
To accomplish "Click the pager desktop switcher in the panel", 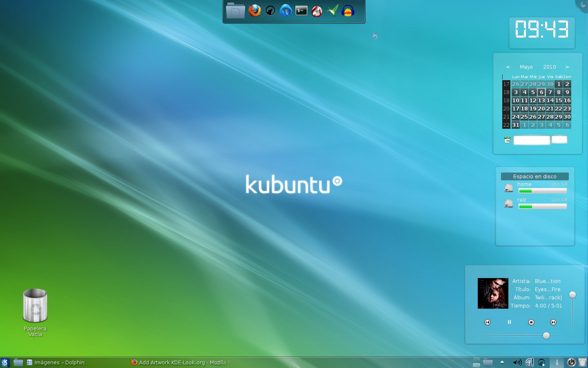I will [x=476, y=362].
